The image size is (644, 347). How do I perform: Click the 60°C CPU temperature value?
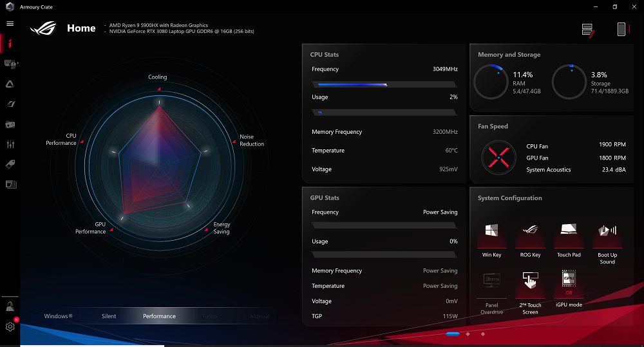451,150
